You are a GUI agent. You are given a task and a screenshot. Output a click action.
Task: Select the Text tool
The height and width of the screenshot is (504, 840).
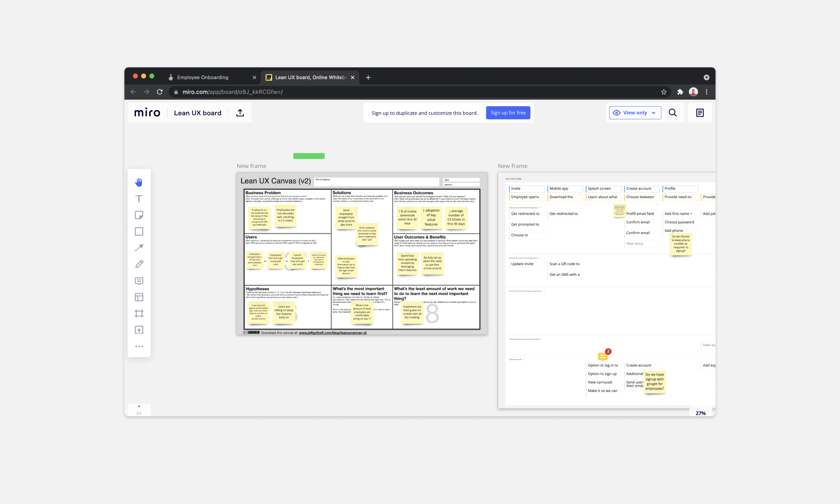pos(139,198)
